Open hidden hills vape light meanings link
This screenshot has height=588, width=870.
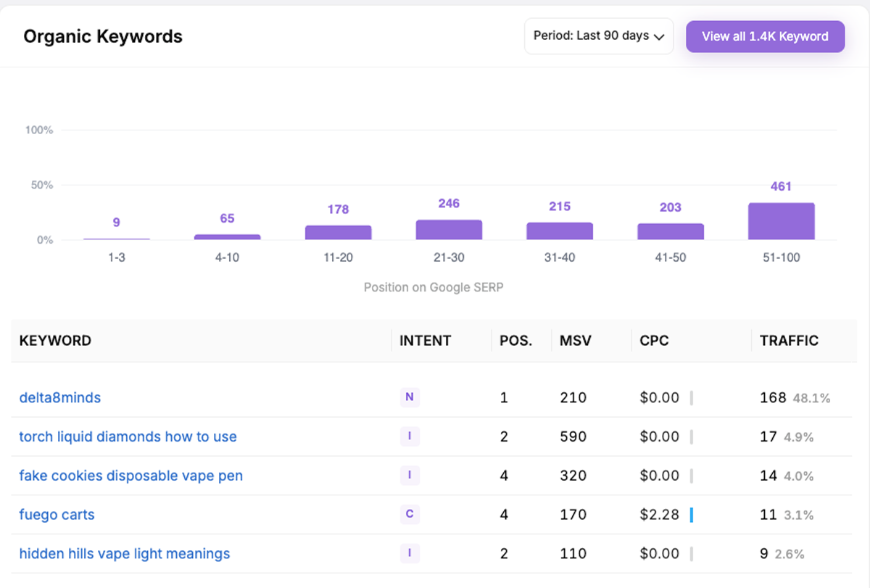[125, 554]
